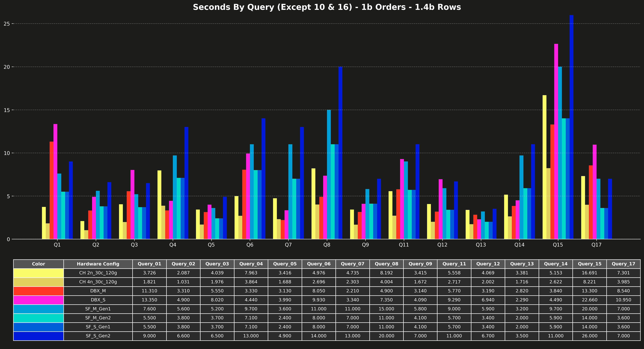This screenshot has width=644, height=349.
Task: Click the cell value 15.000
Action: tap(387, 309)
